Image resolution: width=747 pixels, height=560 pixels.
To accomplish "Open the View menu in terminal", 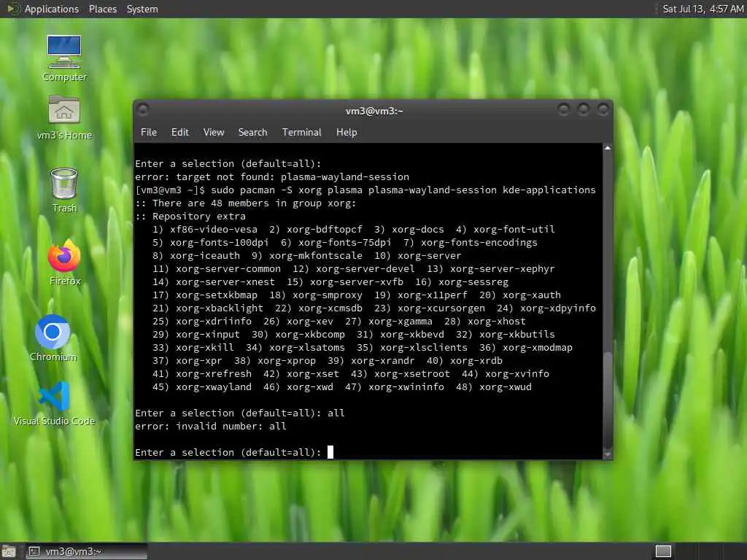I will (x=214, y=133).
